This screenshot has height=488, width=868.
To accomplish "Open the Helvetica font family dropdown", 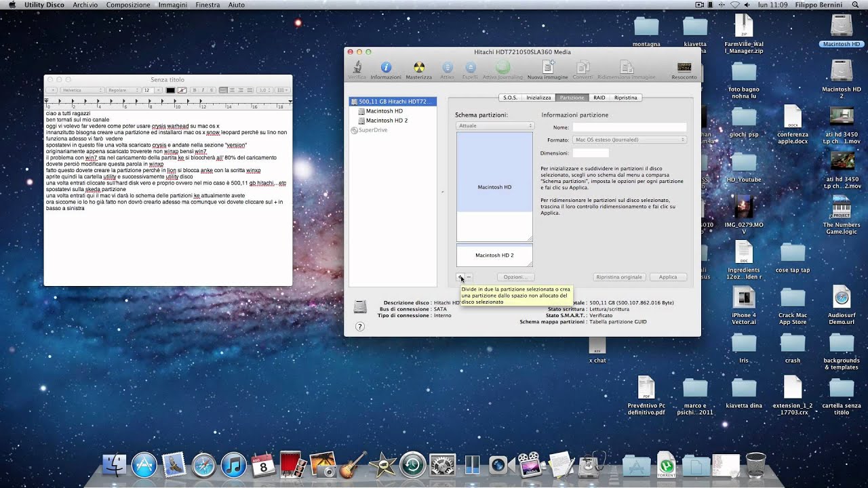I will click(82, 90).
